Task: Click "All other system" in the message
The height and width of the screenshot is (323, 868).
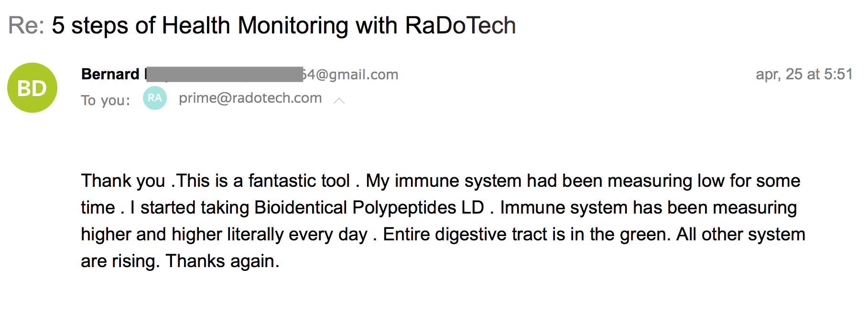Action: tap(740, 234)
